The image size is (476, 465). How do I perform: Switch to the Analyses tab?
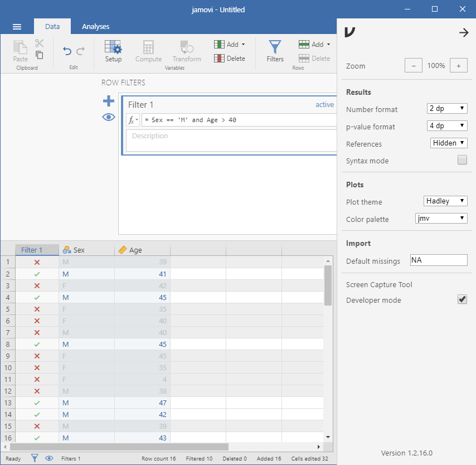pos(95,27)
